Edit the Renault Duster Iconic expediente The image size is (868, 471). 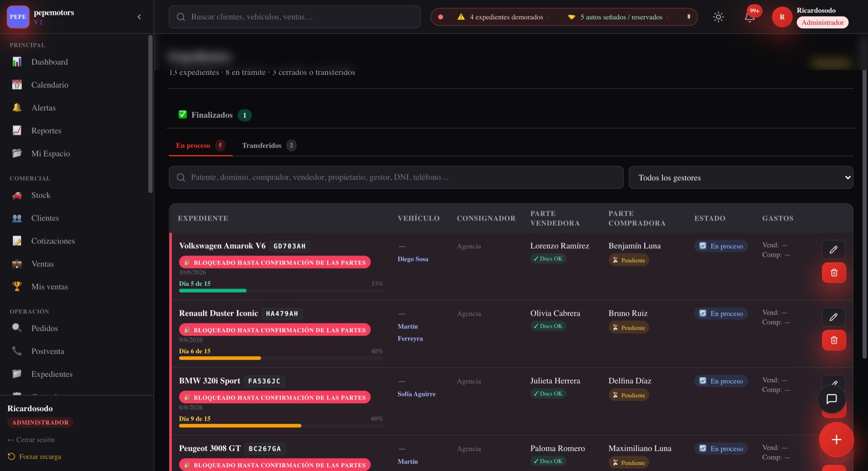tap(833, 317)
